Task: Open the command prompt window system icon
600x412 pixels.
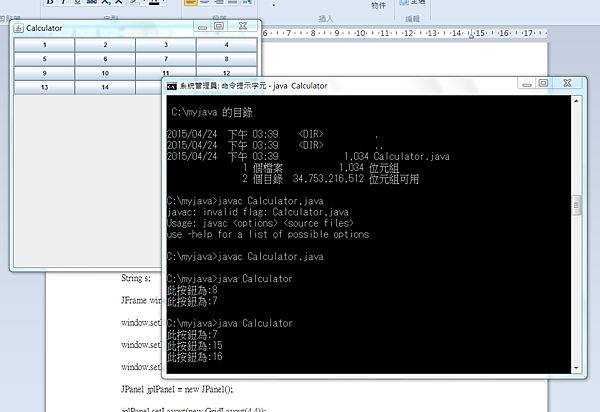Action: pyautogui.click(x=172, y=86)
